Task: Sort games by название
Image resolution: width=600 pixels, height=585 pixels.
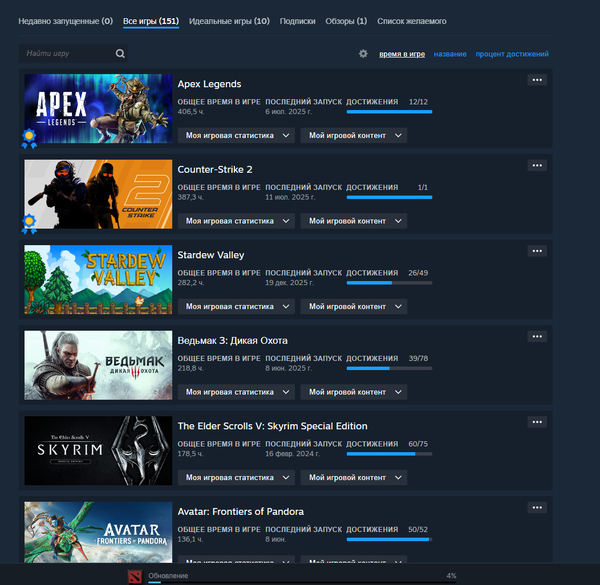Action: pyautogui.click(x=450, y=54)
